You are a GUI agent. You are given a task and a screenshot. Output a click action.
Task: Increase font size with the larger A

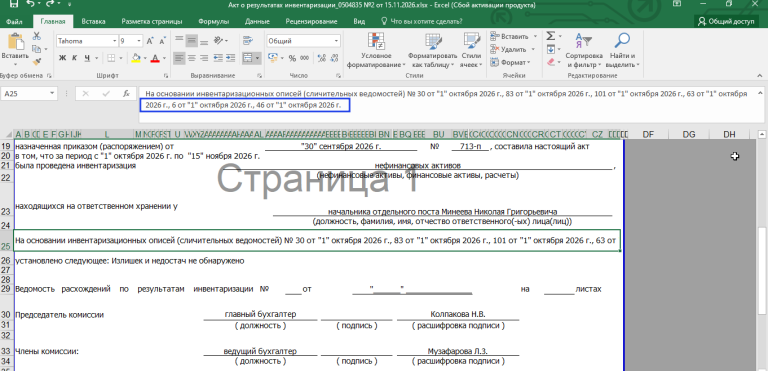pos(150,41)
